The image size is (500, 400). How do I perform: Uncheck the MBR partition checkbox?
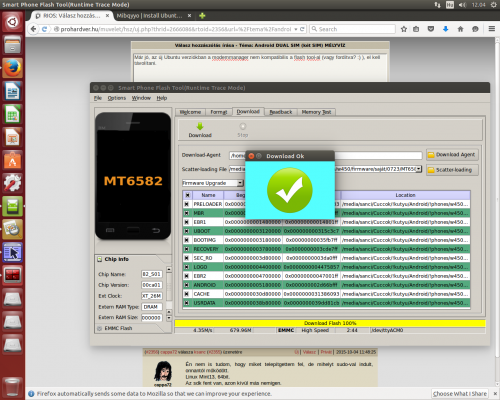pos(187,213)
